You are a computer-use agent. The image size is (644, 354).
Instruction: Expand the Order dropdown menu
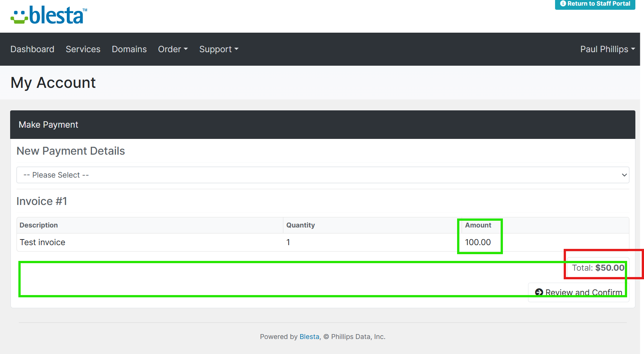173,49
